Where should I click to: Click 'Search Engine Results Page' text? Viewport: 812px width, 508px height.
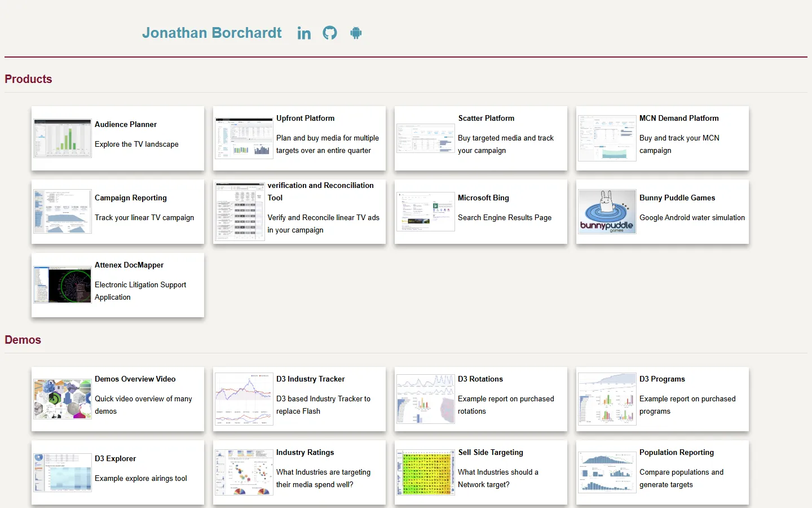point(505,217)
